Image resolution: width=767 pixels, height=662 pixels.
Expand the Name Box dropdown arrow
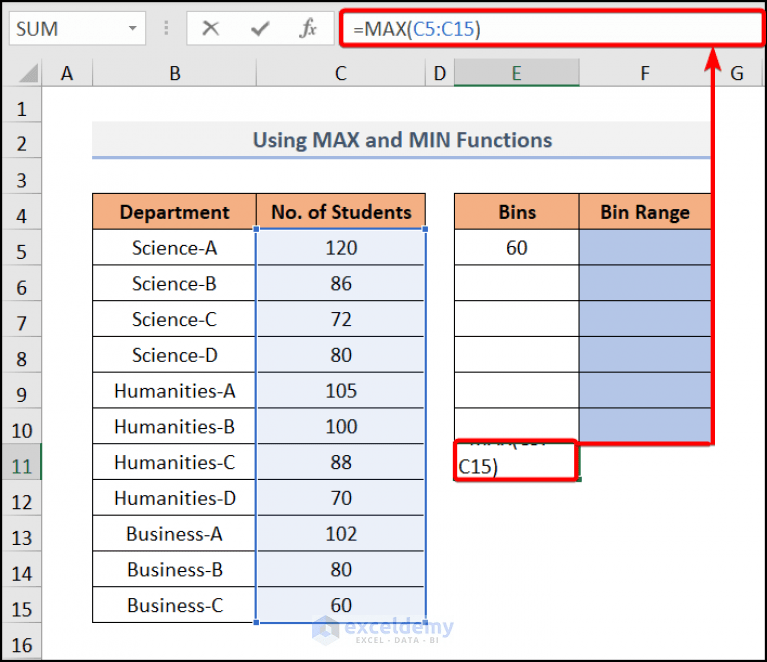pos(133,28)
